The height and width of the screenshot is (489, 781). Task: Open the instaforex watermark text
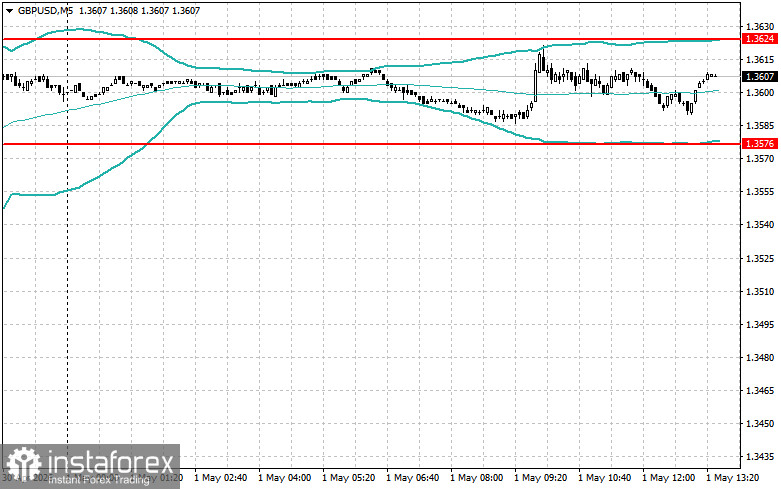pyautogui.click(x=111, y=462)
